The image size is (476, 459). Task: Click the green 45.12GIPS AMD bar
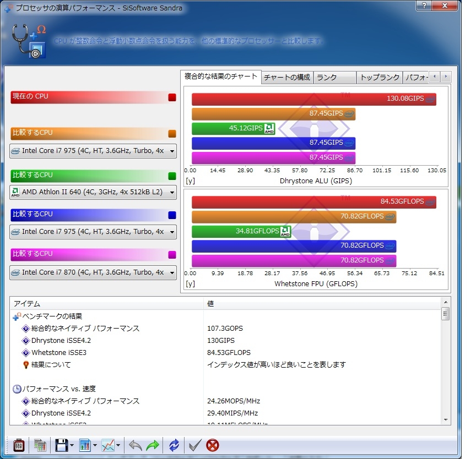(x=234, y=128)
